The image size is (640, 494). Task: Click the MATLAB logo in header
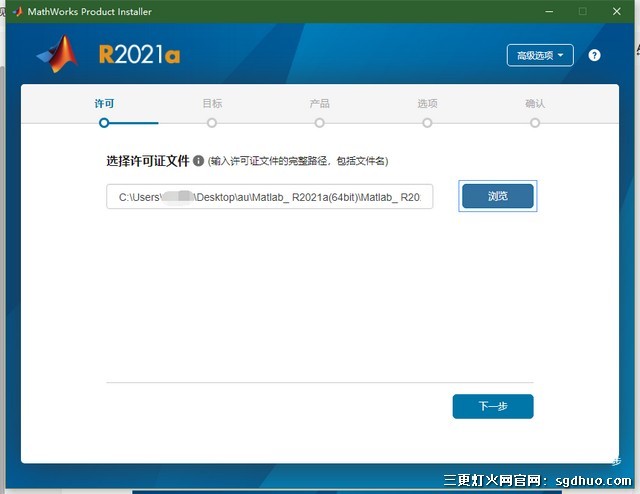tap(58, 54)
